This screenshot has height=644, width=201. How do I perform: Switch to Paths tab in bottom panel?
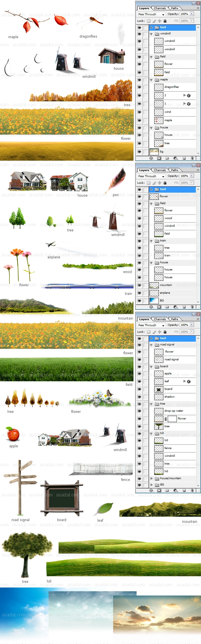(x=175, y=319)
